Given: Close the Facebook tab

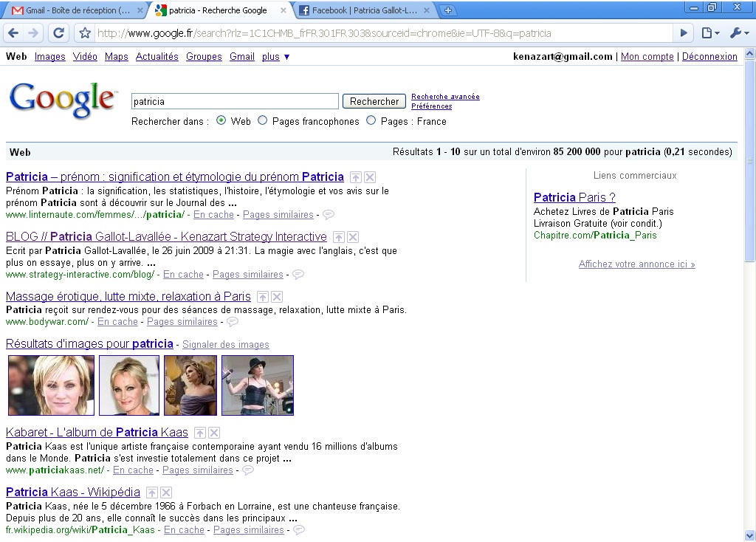Looking at the screenshot, I should (x=427, y=10).
